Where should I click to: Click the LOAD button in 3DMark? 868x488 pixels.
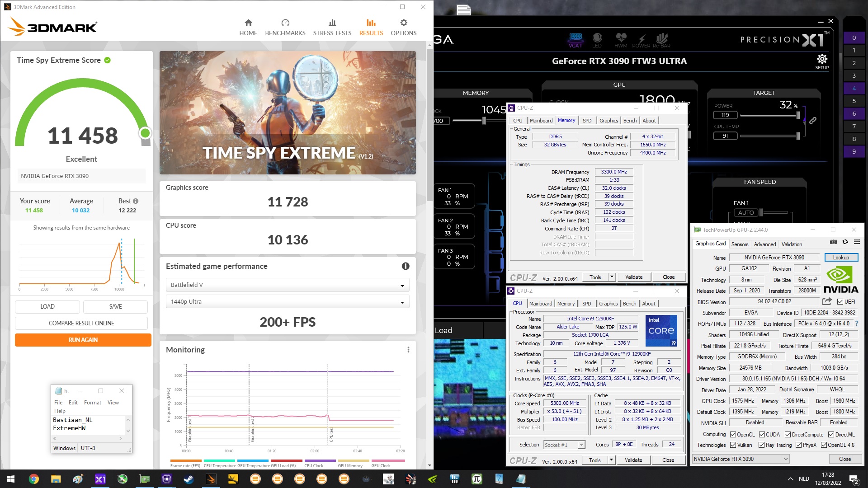coord(47,306)
